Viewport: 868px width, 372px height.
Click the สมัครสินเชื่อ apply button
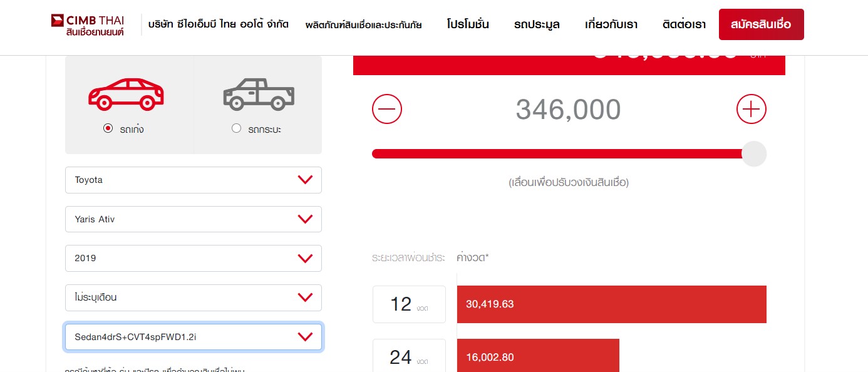click(x=761, y=24)
